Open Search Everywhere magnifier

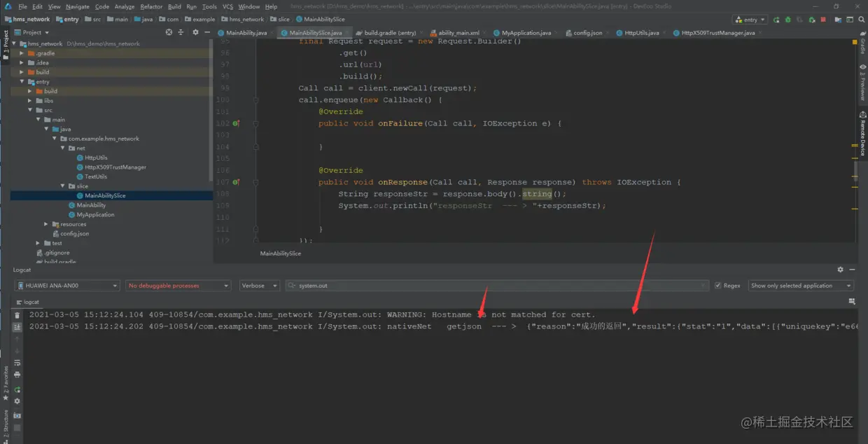(861, 20)
